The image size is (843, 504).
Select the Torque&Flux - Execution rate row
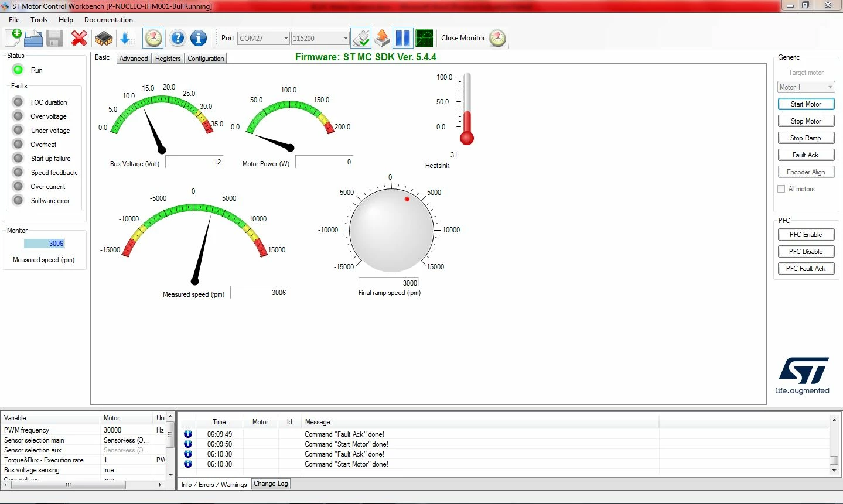click(84, 460)
